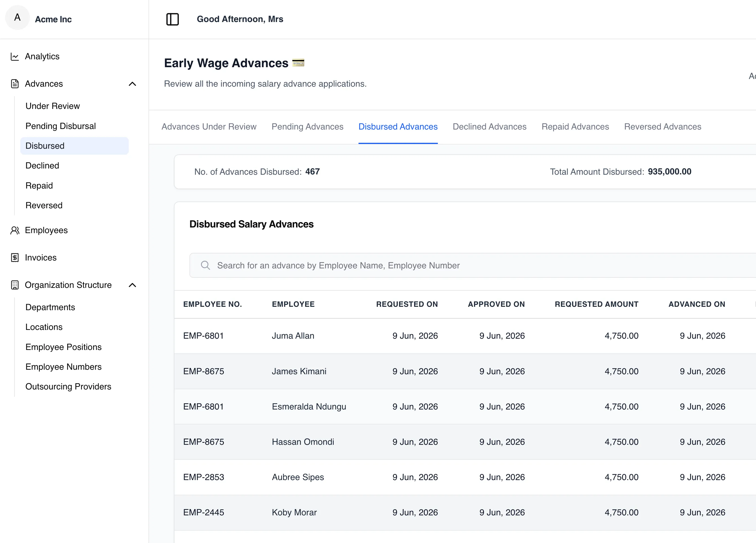Open the Declined Advances tab
Image resolution: width=756 pixels, height=543 pixels.
tap(489, 127)
